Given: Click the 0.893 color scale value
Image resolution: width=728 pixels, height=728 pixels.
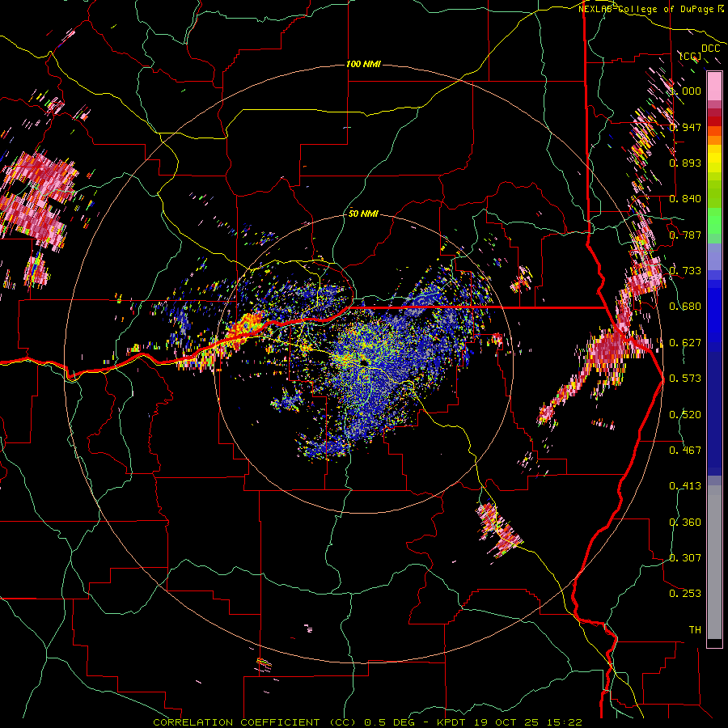Looking at the screenshot, I should point(685,163).
